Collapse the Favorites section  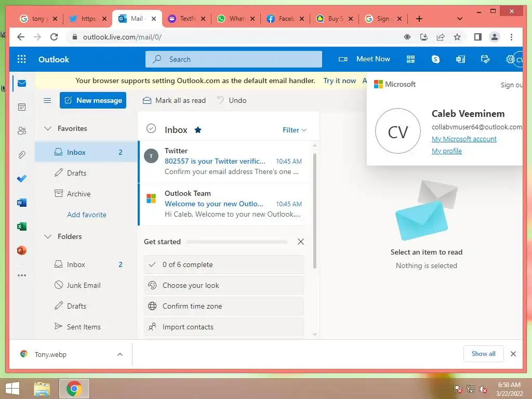tap(48, 129)
